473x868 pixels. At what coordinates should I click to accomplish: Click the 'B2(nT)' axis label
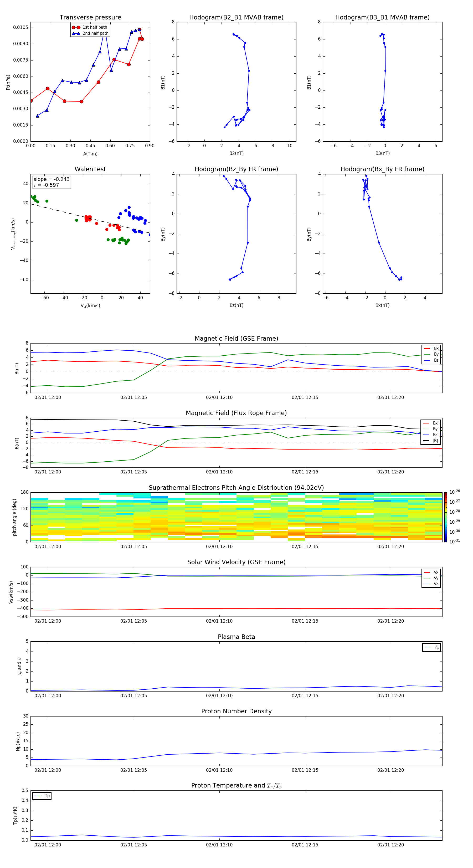pos(236,153)
